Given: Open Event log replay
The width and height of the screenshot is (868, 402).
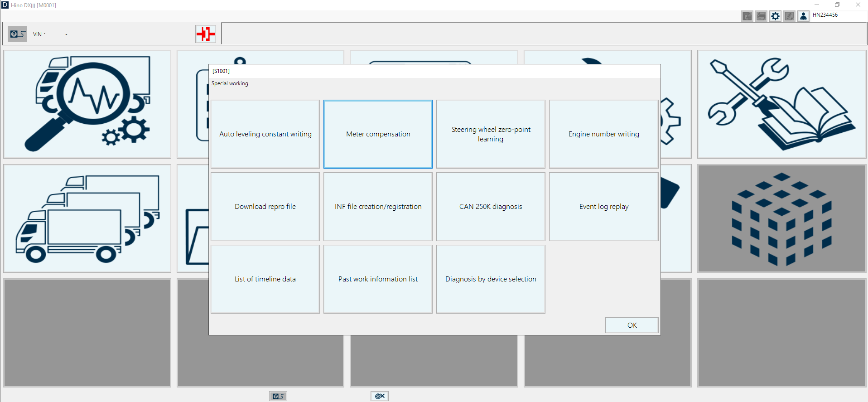Looking at the screenshot, I should (603, 207).
